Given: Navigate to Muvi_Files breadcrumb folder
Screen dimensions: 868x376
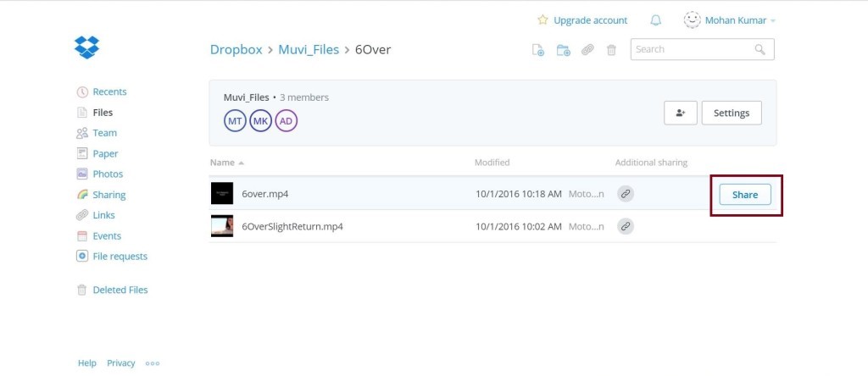Looking at the screenshot, I should [309, 49].
